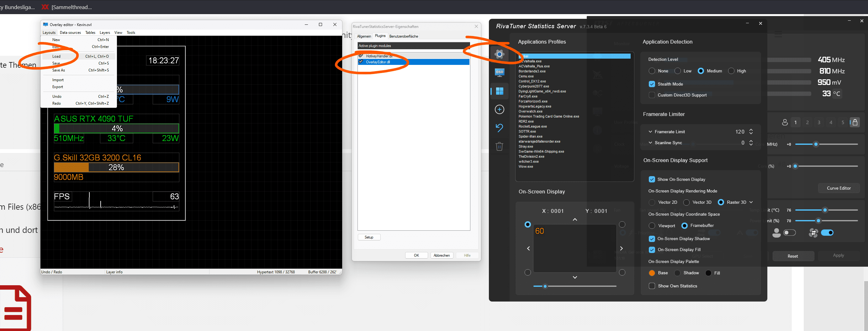Toggle the OverlayEditor.dll plugin checkbox

click(x=361, y=62)
